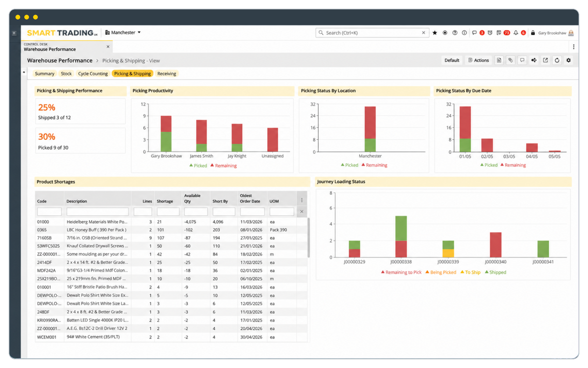Close the Warehouse Performance control desk tab
Viewport: 588px width, 368px height.
click(108, 47)
